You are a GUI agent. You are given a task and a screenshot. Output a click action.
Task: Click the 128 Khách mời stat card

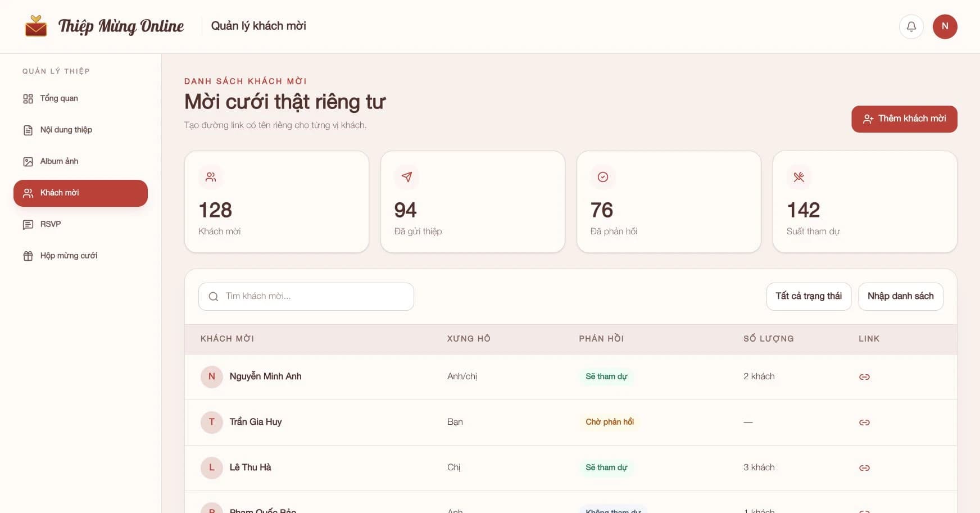[x=276, y=202]
